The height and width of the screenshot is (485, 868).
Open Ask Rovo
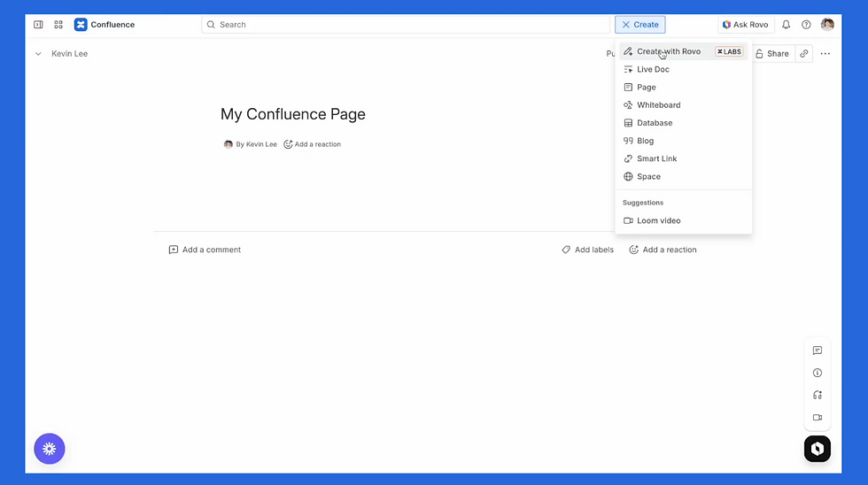[745, 24]
